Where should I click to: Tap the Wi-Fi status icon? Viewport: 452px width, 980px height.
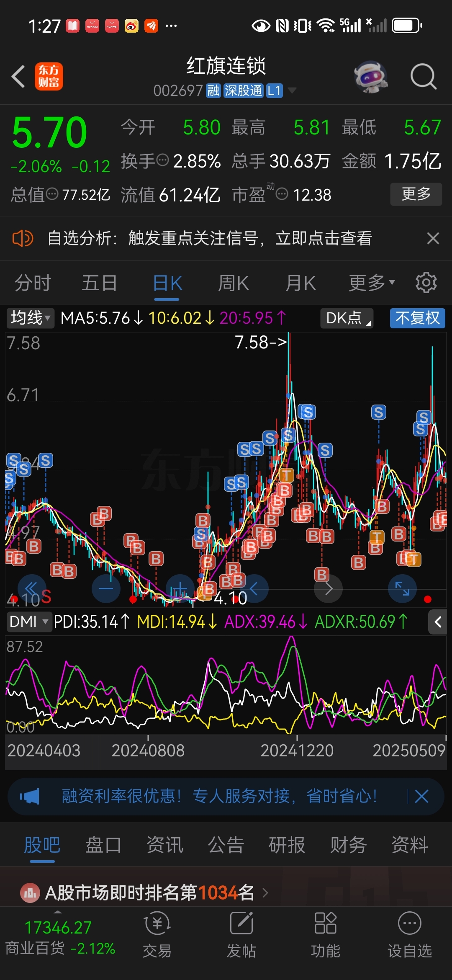tap(326, 26)
